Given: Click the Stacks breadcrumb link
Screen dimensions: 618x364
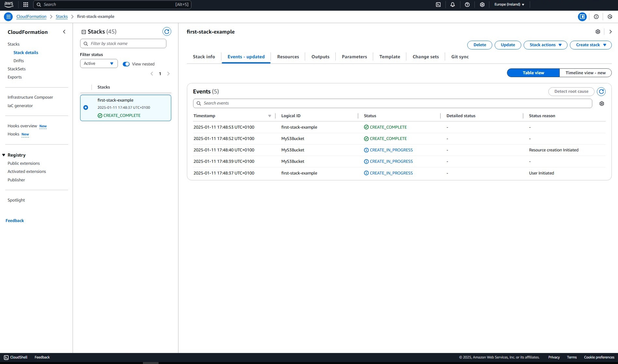Looking at the screenshot, I should click(62, 17).
